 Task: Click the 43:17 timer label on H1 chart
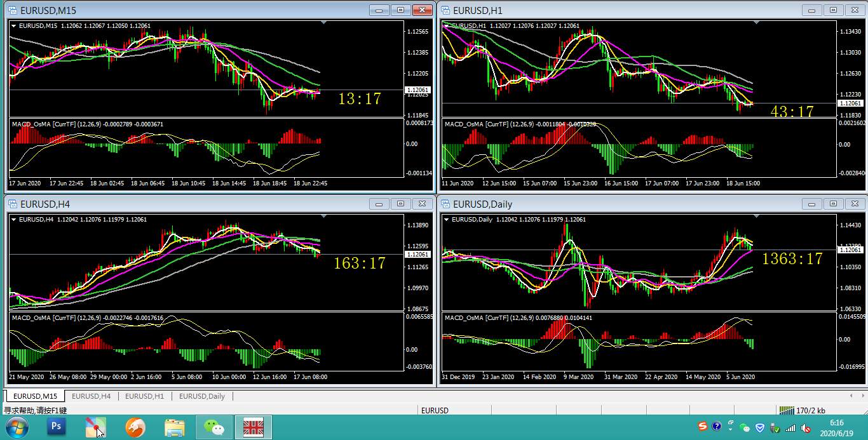792,112
